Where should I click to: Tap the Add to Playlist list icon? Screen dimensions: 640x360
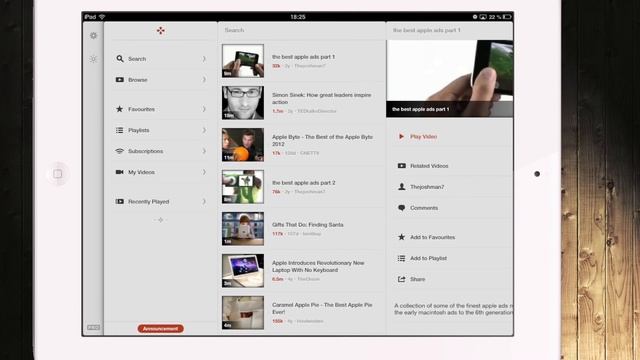(x=402, y=258)
